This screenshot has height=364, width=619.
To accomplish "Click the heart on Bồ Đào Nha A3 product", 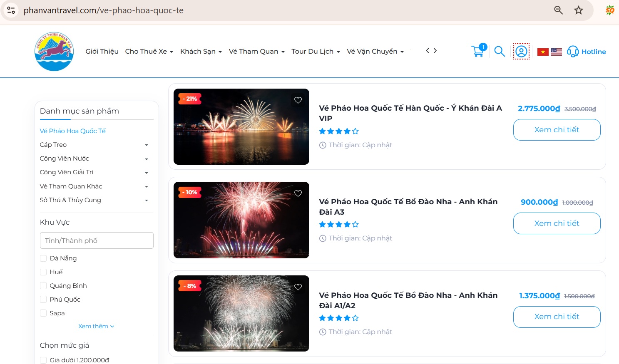I will point(298,193).
